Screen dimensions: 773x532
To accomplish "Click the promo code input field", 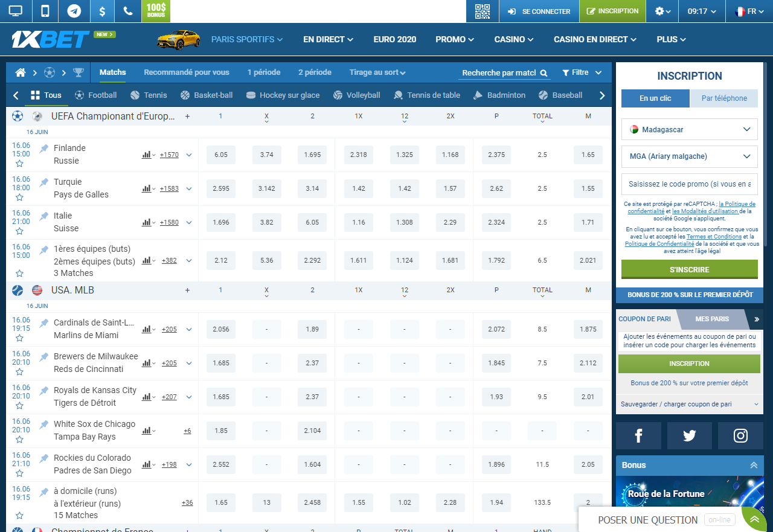I will point(689,184).
